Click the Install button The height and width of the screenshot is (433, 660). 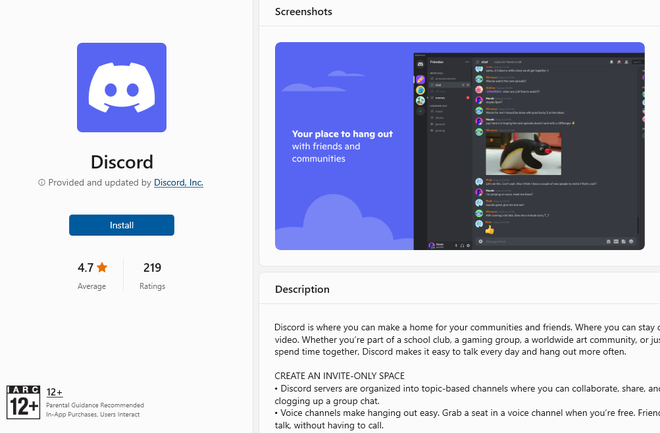[122, 225]
